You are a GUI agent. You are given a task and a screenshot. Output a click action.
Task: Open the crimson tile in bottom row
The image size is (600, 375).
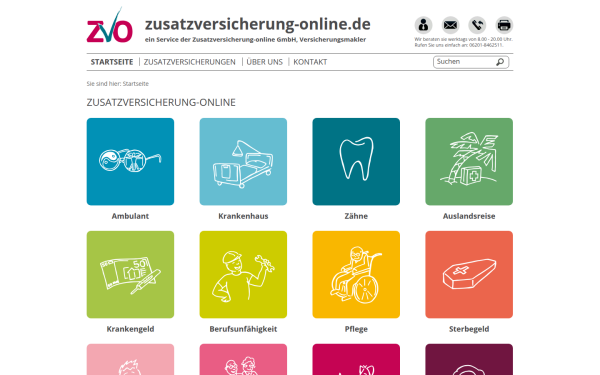[356, 359]
